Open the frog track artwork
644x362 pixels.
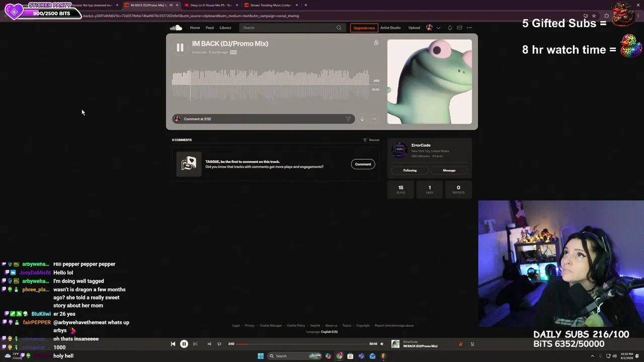430,81
